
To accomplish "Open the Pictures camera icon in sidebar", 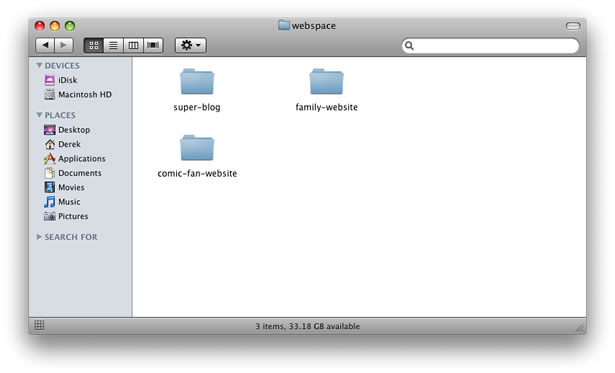I will click(x=49, y=216).
